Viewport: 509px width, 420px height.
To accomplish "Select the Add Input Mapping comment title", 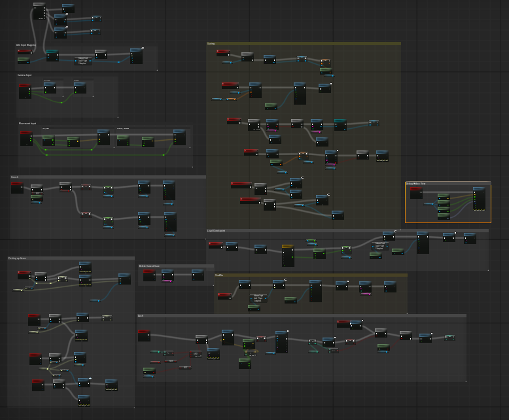I will pos(26,44).
